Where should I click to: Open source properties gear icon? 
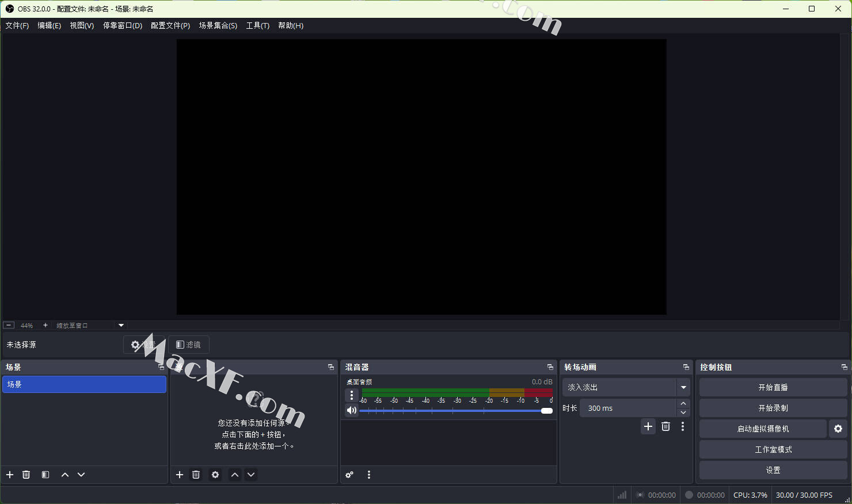pos(215,475)
